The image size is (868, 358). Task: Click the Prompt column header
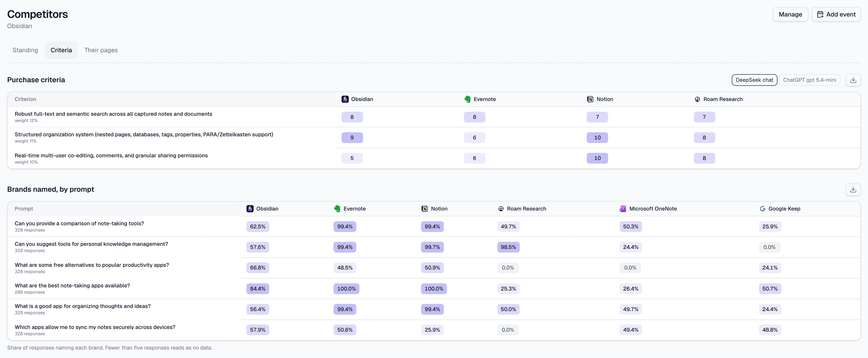point(24,209)
